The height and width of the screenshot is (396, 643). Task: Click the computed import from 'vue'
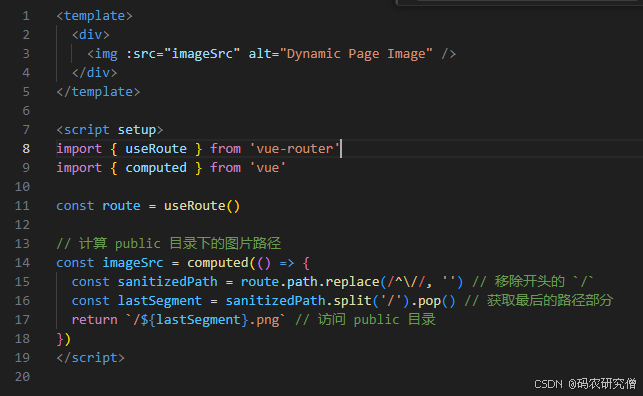156,168
